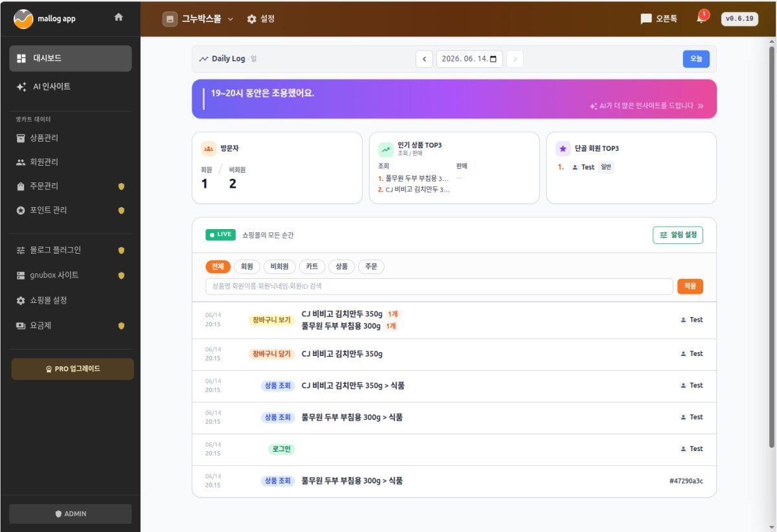Click shield badge next to 몰로그 플러그인

tap(121, 250)
